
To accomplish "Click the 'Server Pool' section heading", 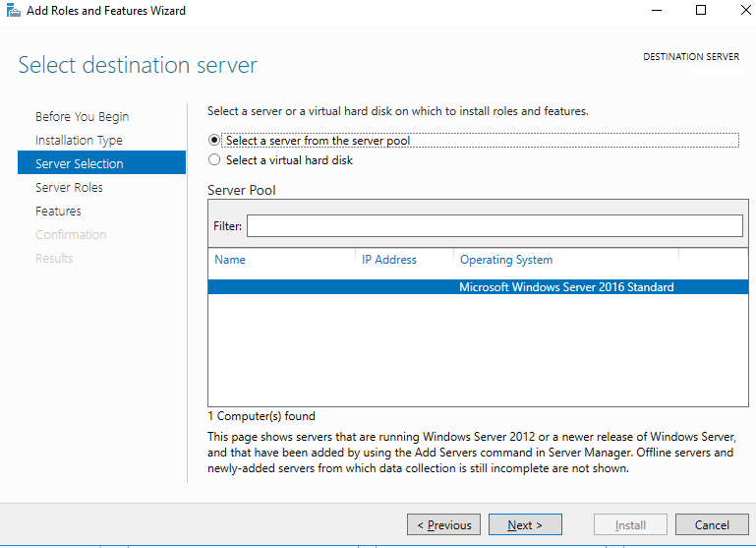I will [x=242, y=190].
